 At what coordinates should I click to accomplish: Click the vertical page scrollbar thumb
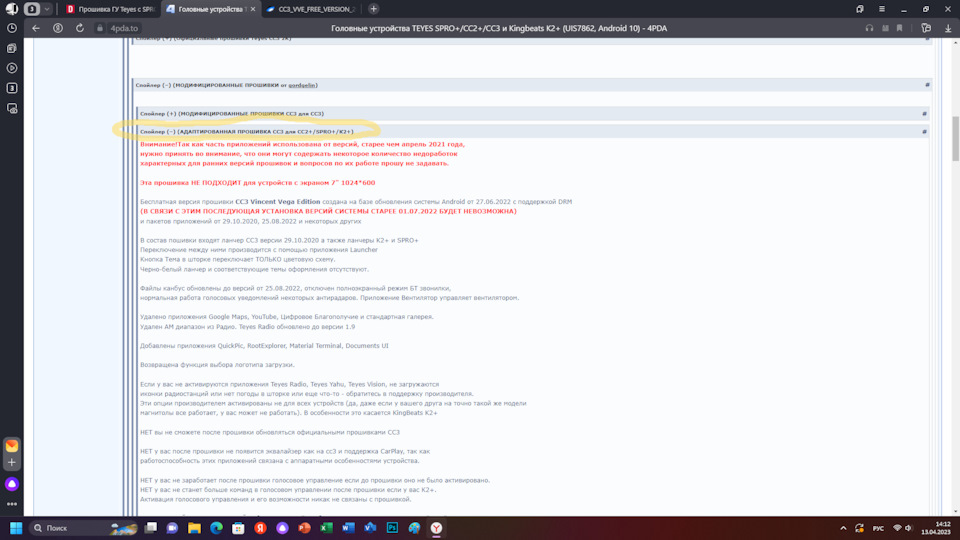tap(955, 138)
